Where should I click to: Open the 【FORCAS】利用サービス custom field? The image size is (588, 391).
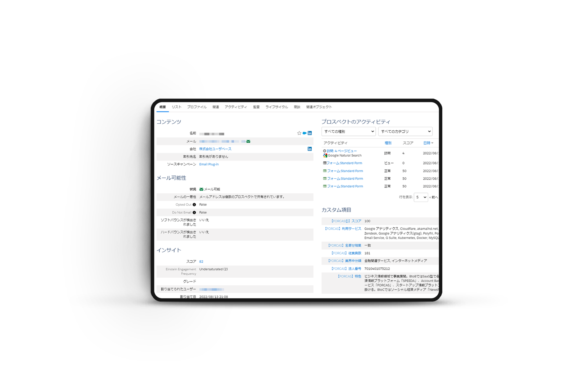pos(342,229)
